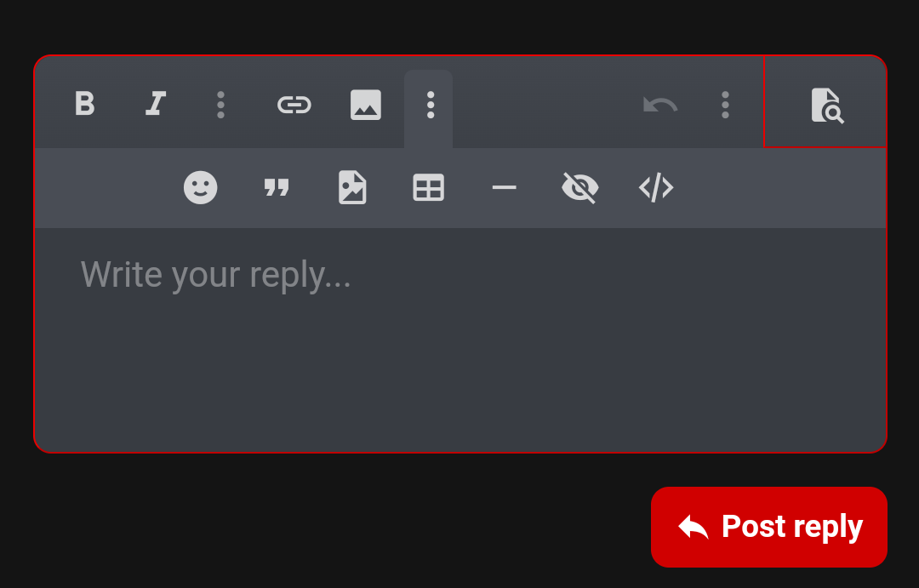The width and height of the screenshot is (919, 588).
Task: Click the Write your reply text area
Action: [x=460, y=340]
